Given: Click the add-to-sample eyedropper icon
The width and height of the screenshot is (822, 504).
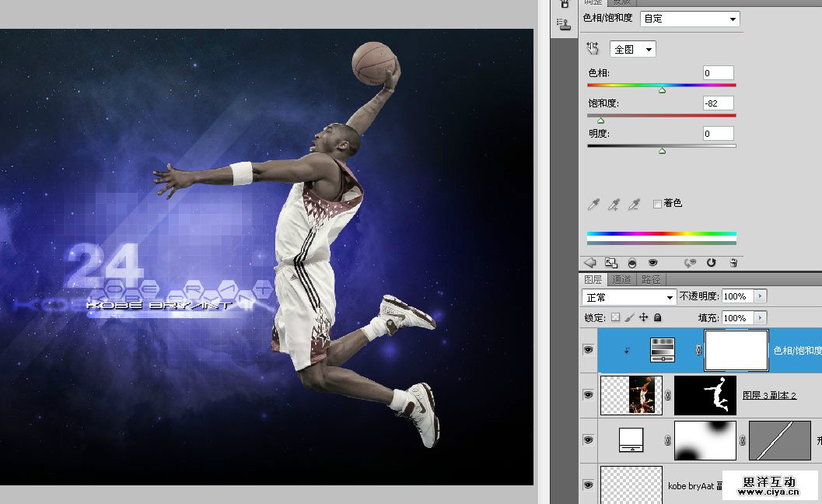Looking at the screenshot, I should point(614,203).
